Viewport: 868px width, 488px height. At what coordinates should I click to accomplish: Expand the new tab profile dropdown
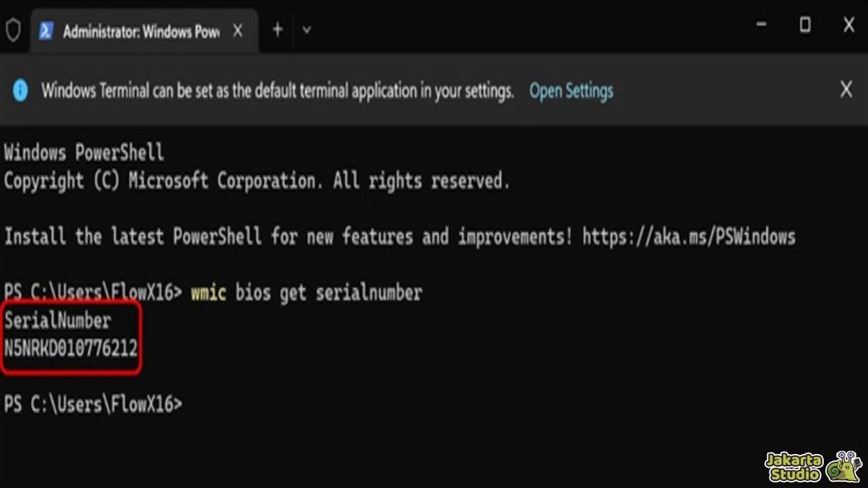tap(307, 30)
